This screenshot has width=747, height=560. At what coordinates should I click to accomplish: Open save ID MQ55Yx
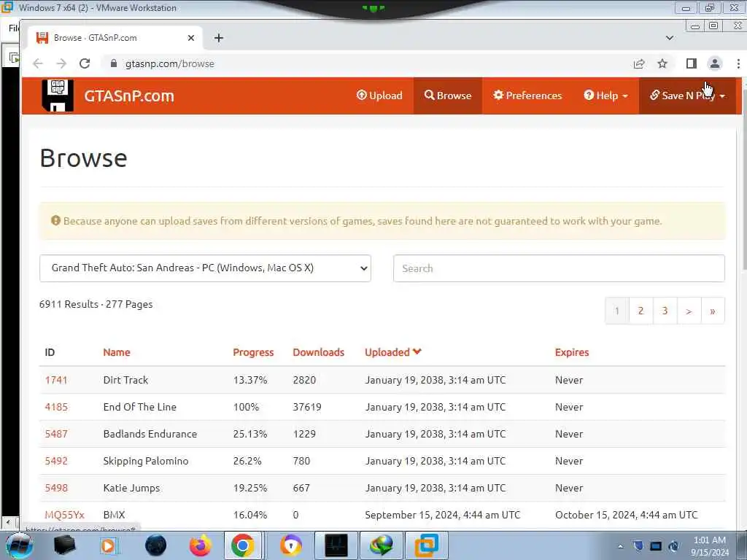(x=64, y=515)
